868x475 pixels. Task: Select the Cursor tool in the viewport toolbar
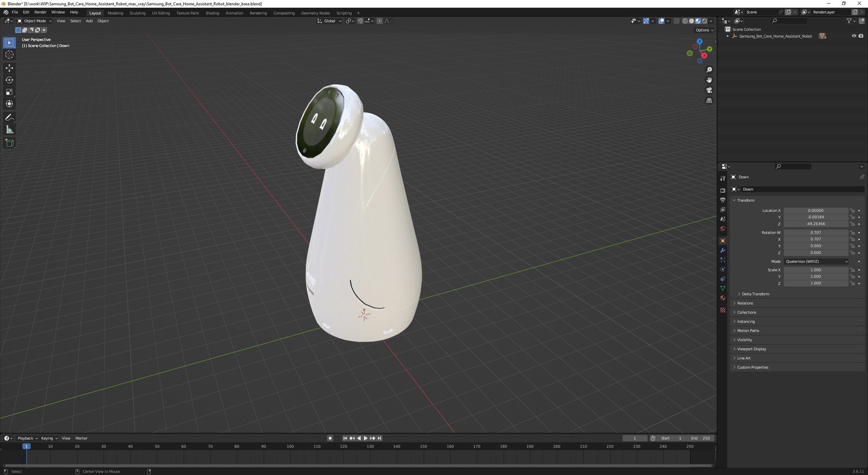9,55
